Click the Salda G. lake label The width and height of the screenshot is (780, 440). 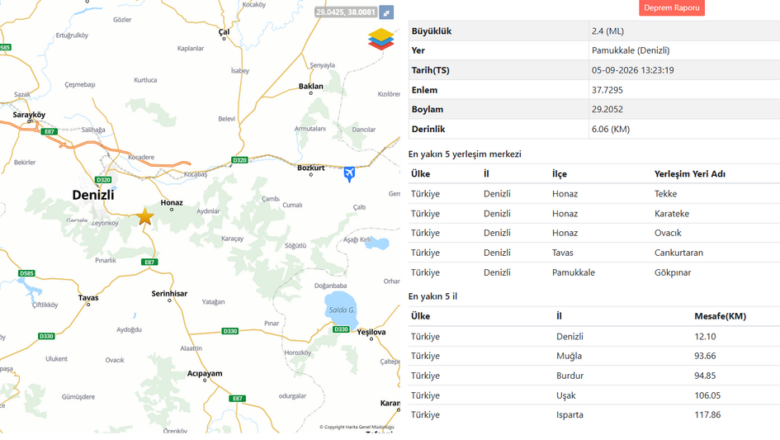point(341,310)
